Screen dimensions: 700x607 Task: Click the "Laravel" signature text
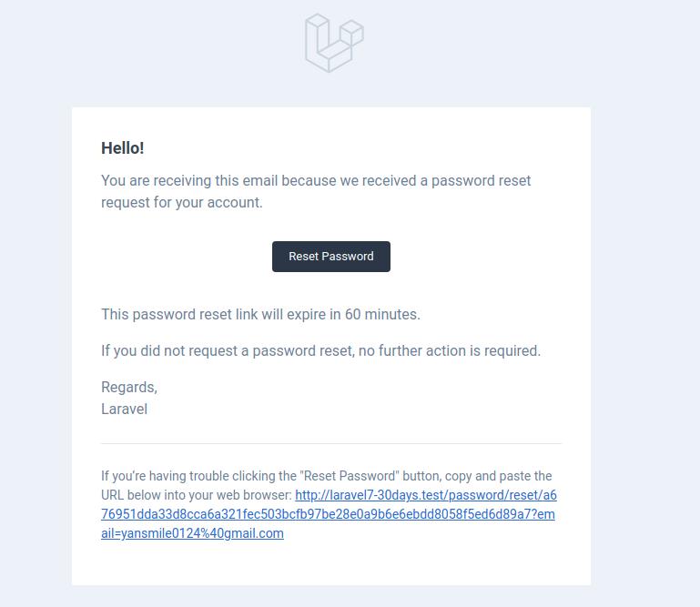point(124,410)
